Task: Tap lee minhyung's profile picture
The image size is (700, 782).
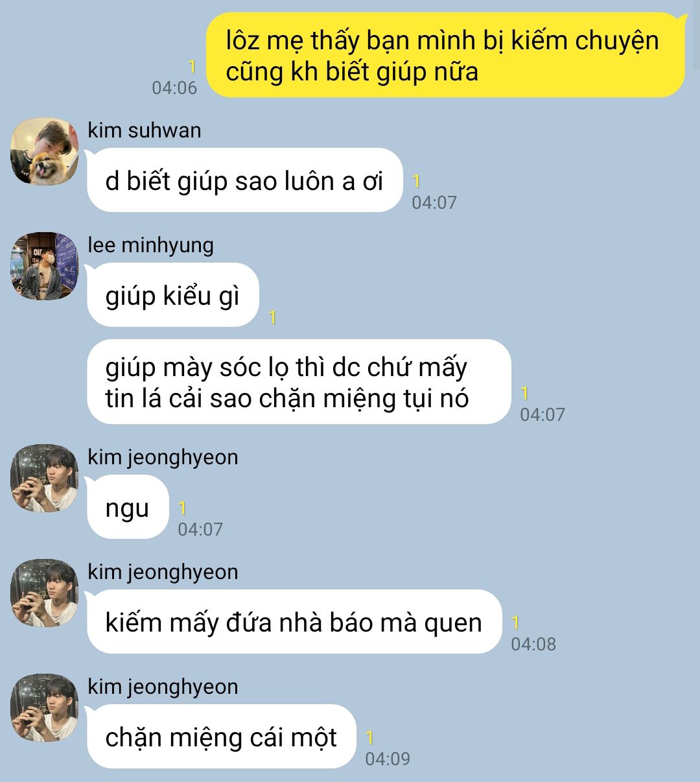Action: pyautogui.click(x=45, y=267)
